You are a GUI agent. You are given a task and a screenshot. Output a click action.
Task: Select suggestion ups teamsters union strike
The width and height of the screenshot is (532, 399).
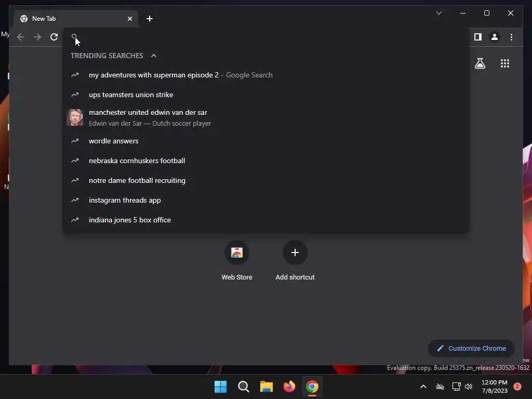tap(266, 95)
